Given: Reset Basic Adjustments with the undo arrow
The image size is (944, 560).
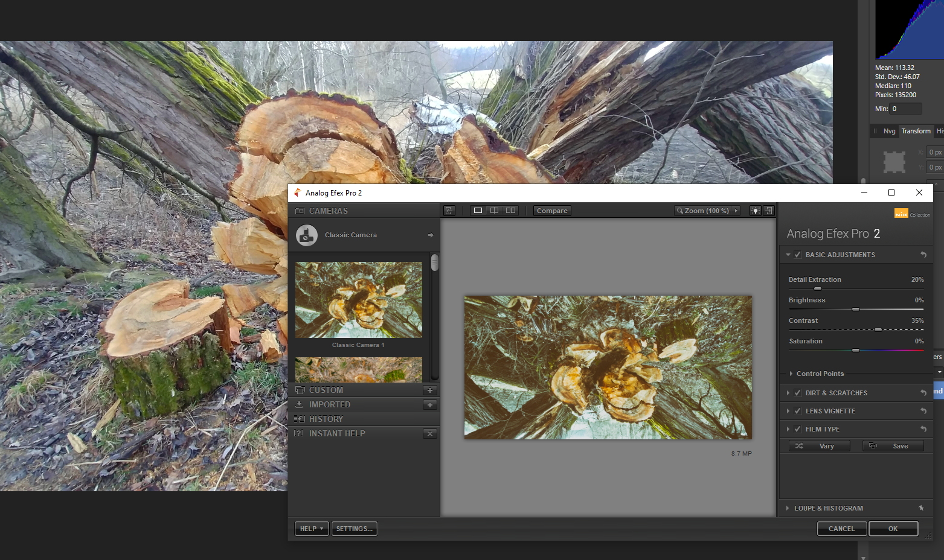Looking at the screenshot, I should [x=923, y=255].
